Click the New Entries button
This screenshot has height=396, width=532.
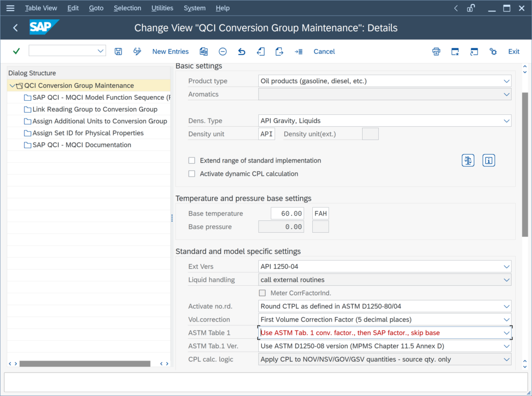[170, 51]
